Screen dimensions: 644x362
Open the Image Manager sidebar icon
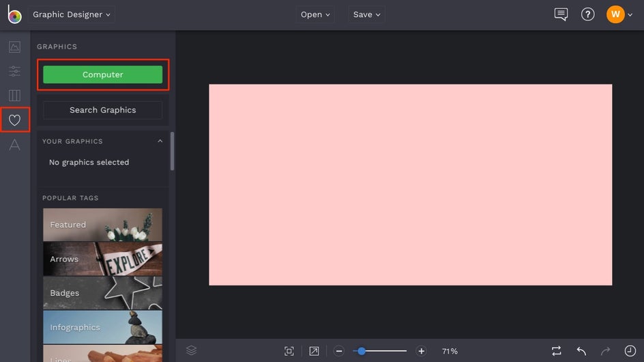point(14,47)
